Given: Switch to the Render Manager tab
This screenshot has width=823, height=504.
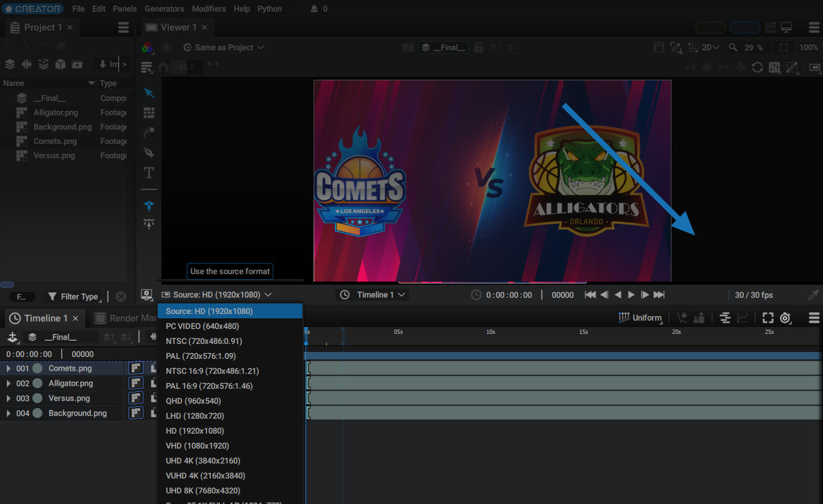Looking at the screenshot, I should coord(125,318).
